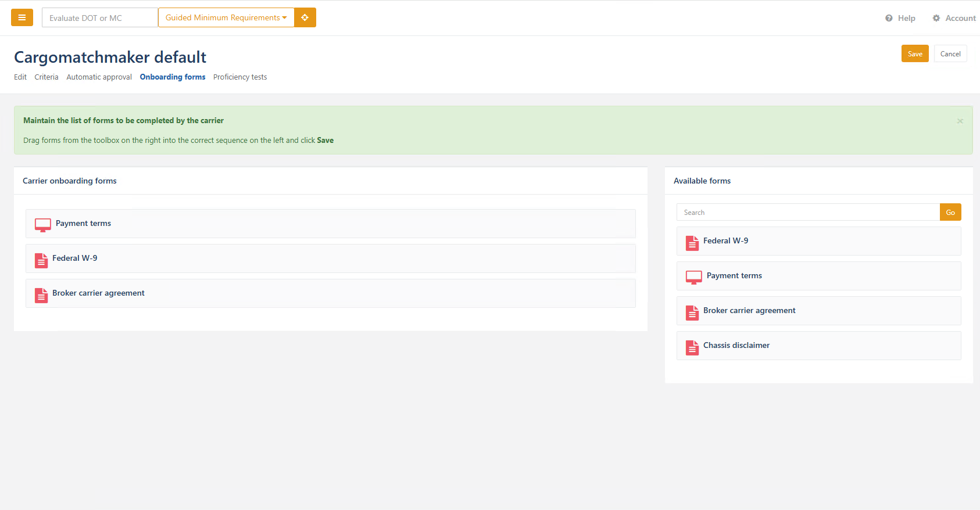Select Broker carrier agreement text in Available forms
The image size is (980, 510).
click(x=749, y=310)
